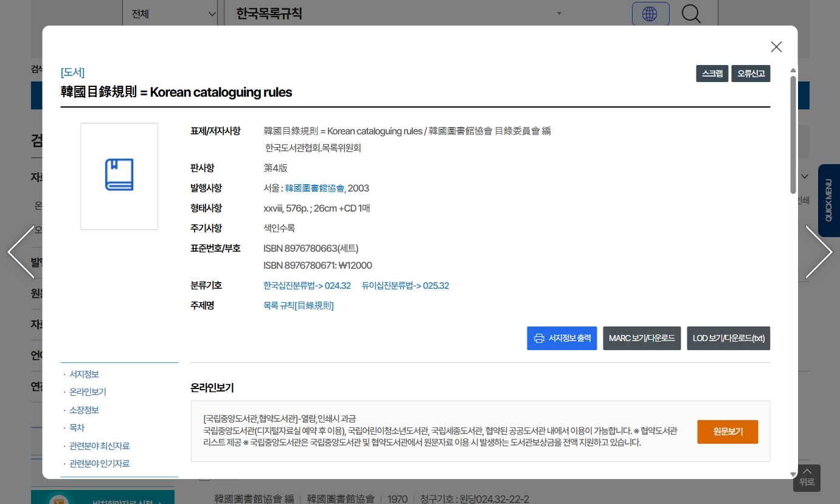Jump to 소장정보 section
The width and height of the screenshot is (840, 504).
[x=84, y=410]
